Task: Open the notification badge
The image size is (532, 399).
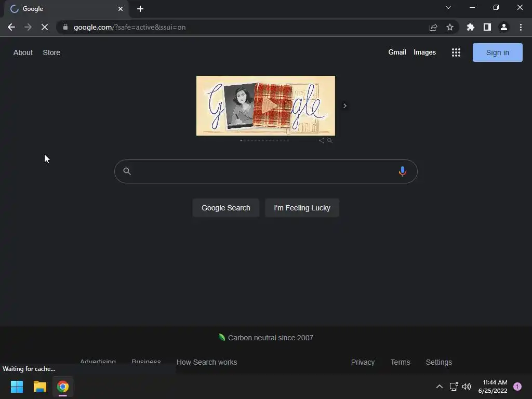Action: (517, 387)
